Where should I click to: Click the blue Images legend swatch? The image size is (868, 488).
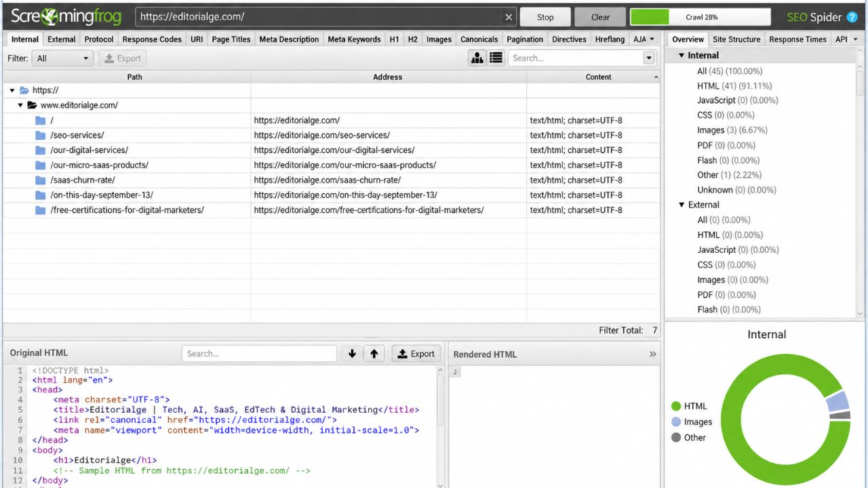(675, 422)
